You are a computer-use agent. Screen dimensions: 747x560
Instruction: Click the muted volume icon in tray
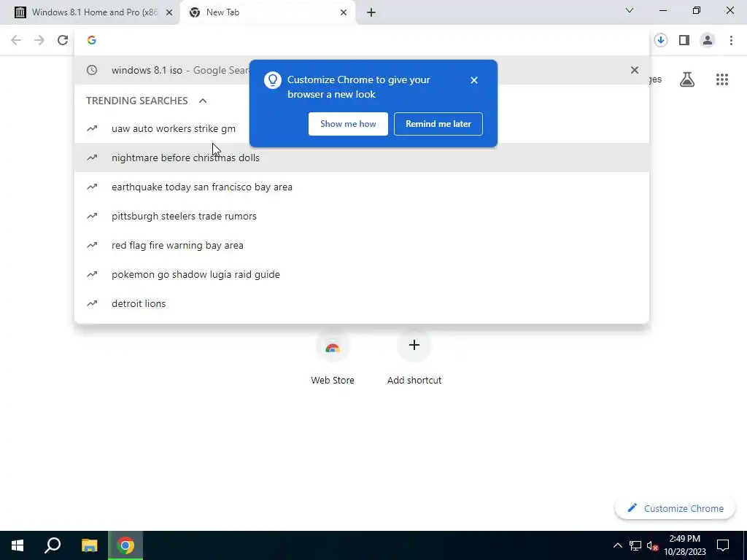tap(652, 545)
